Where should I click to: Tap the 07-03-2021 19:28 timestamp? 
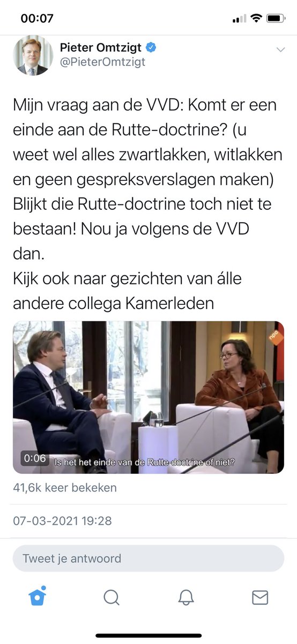tap(62, 521)
